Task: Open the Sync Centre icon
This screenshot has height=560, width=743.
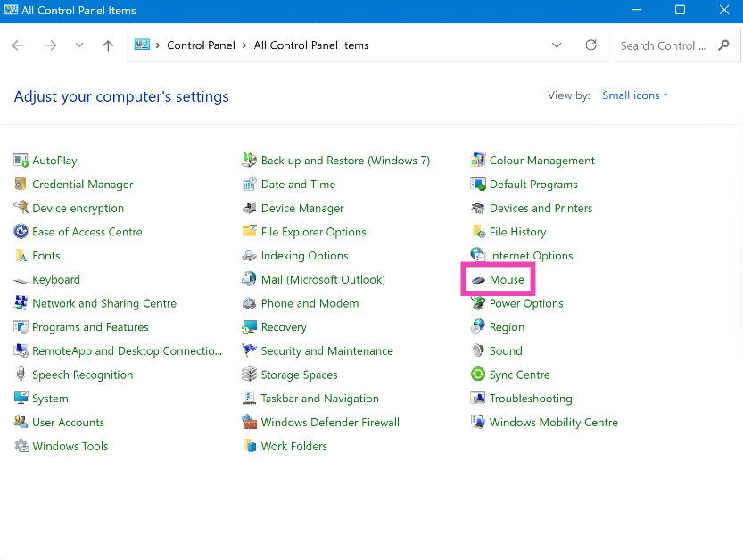Action: coord(478,375)
